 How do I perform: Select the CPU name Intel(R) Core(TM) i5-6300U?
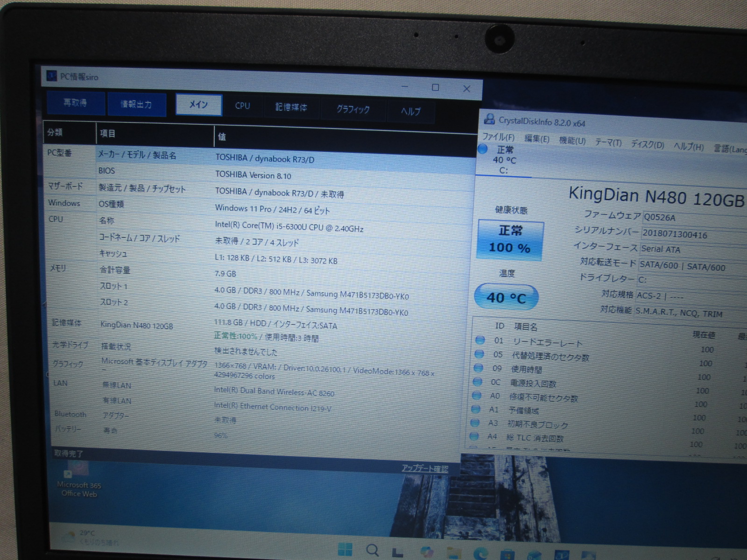pos(289,227)
